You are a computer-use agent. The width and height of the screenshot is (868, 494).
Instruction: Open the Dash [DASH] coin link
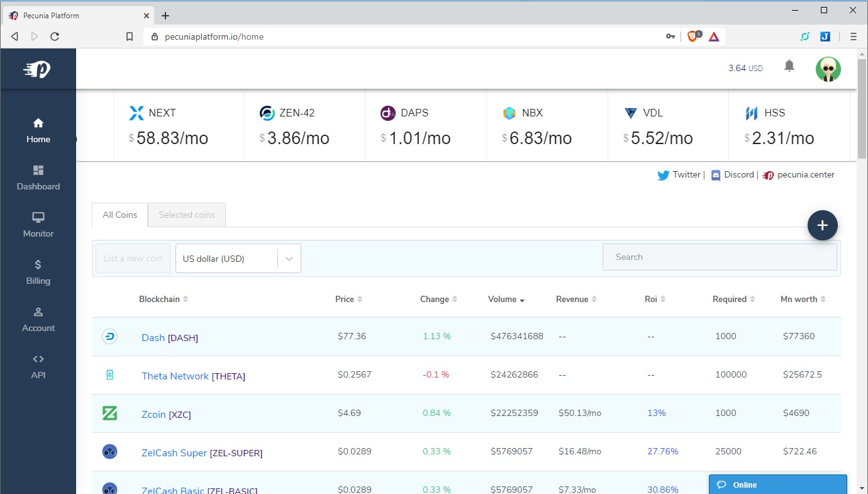(170, 337)
